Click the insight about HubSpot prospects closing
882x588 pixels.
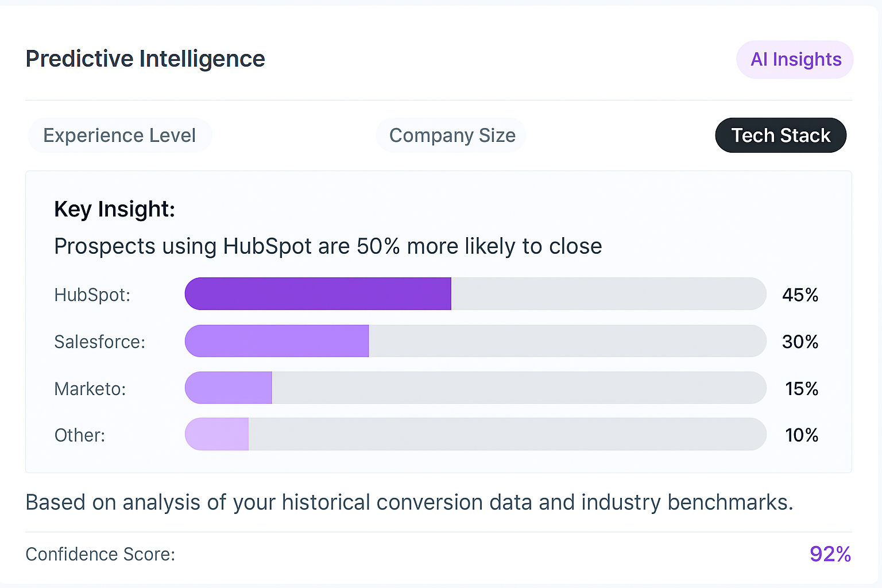coord(328,246)
